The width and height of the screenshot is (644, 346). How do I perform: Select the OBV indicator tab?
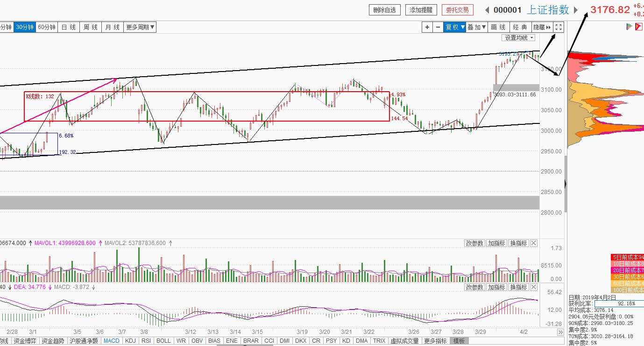coord(197,341)
